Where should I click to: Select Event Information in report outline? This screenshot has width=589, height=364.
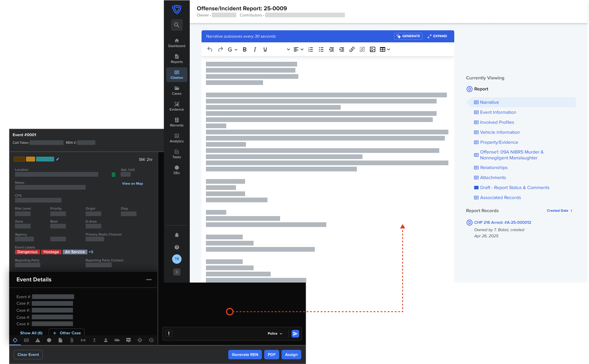(x=498, y=112)
